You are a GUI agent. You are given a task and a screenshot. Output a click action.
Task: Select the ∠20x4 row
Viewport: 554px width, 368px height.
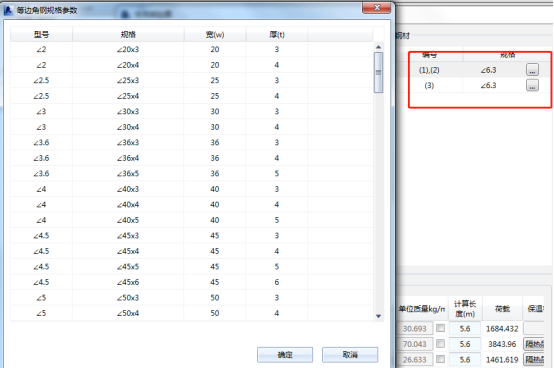click(191, 65)
